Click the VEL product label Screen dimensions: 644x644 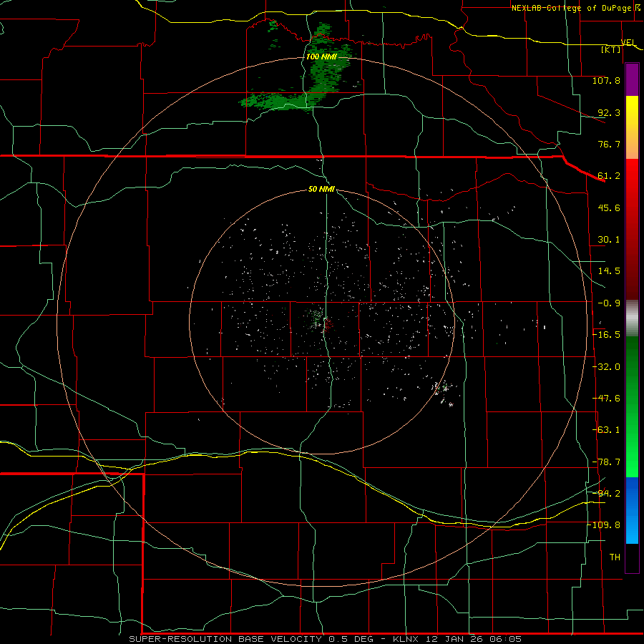tap(628, 42)
